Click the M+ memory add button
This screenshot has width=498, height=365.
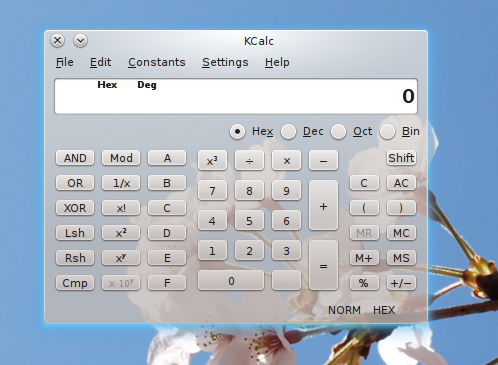[364, 258]
